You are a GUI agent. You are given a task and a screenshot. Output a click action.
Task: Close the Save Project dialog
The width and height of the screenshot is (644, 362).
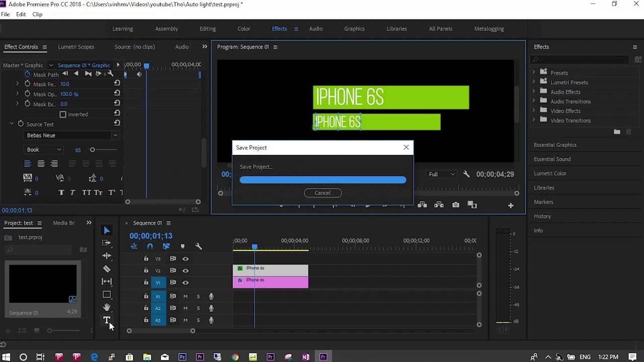pyautogui.click(x=406, y=147)
